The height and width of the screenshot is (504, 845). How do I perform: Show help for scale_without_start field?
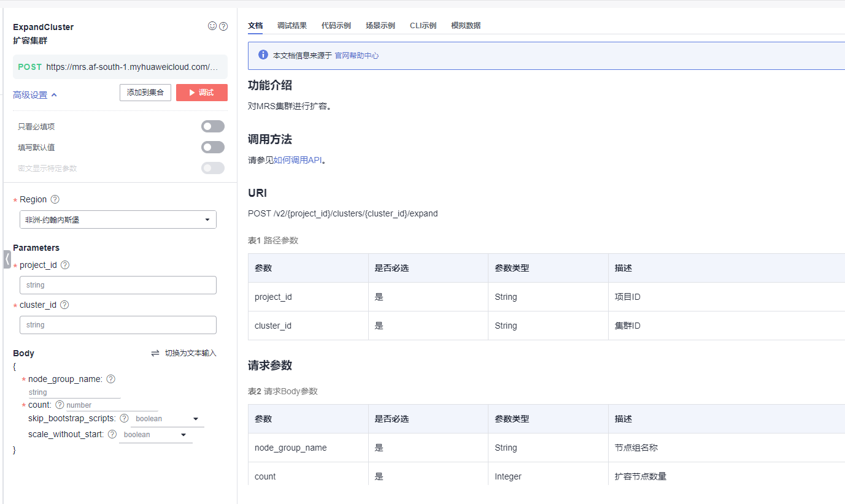pos(112,434)
